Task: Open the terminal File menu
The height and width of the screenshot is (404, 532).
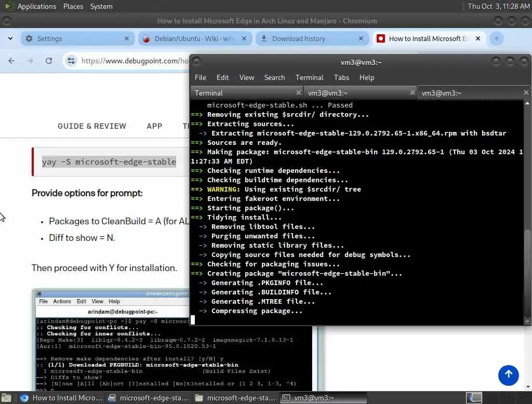Action: 200,78
